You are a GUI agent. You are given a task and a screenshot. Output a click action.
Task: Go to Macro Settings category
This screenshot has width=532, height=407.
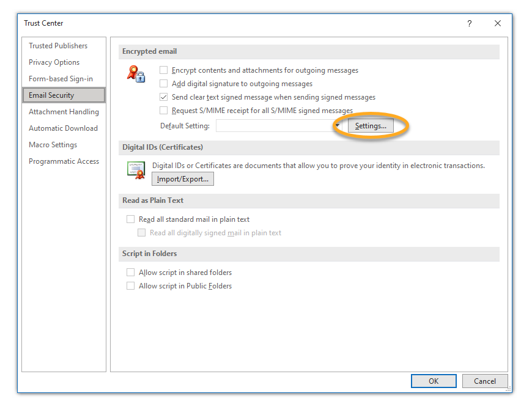[x=53, y=145]
